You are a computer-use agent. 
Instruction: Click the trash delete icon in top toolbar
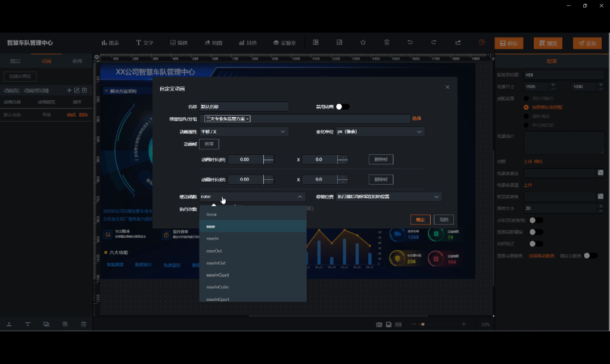pyautogui.click(x=387, y=43)
